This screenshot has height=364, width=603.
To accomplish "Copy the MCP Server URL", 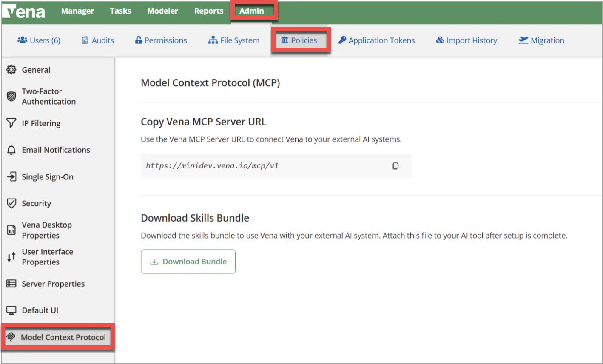I will point(395,166).
